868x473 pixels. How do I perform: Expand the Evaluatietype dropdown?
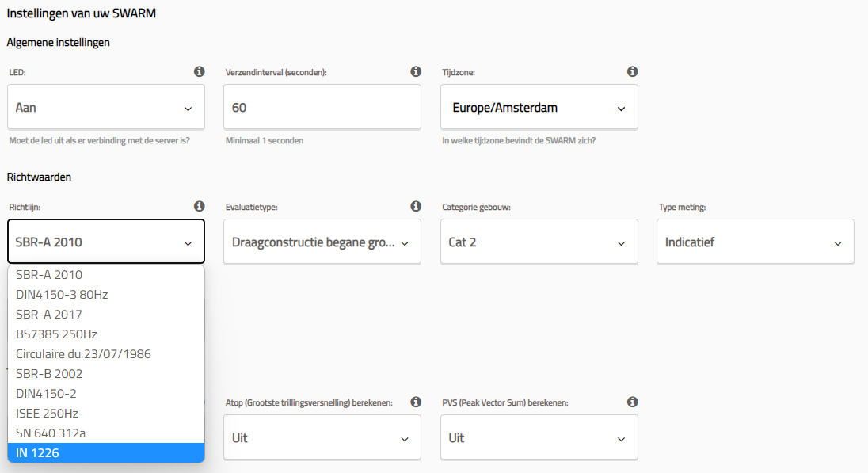click(322, 242)
